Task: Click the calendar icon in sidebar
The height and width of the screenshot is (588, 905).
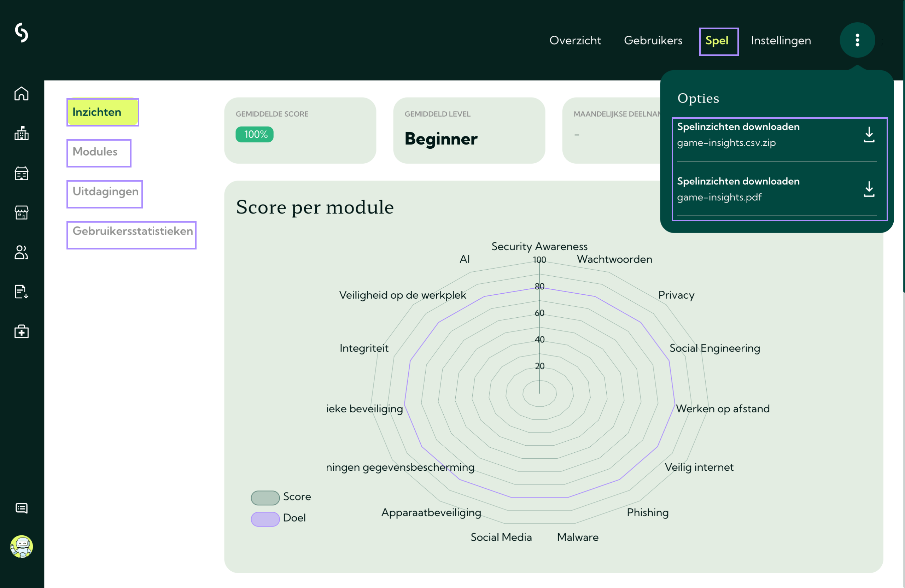Action: click(22, 173)
